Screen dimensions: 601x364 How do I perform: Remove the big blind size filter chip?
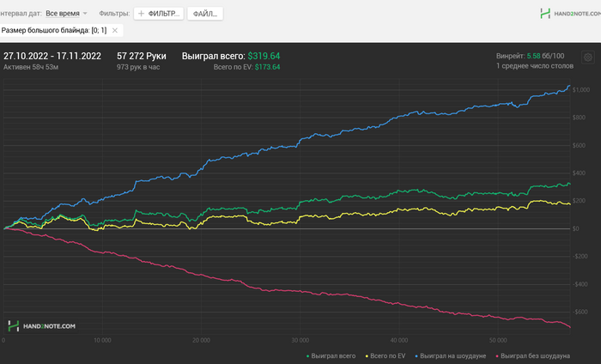(x=114, y=30)
